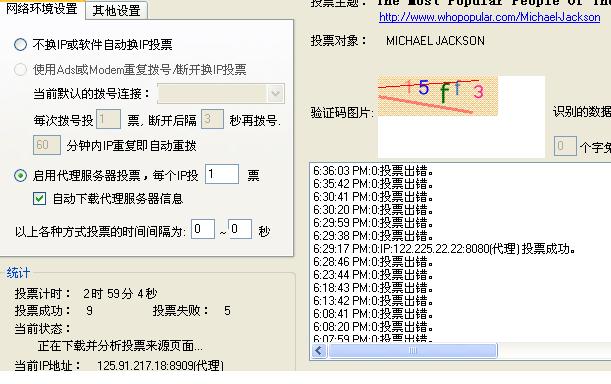Click the minimum vote interval field
The image size is (611, 384).
point(203,229)
